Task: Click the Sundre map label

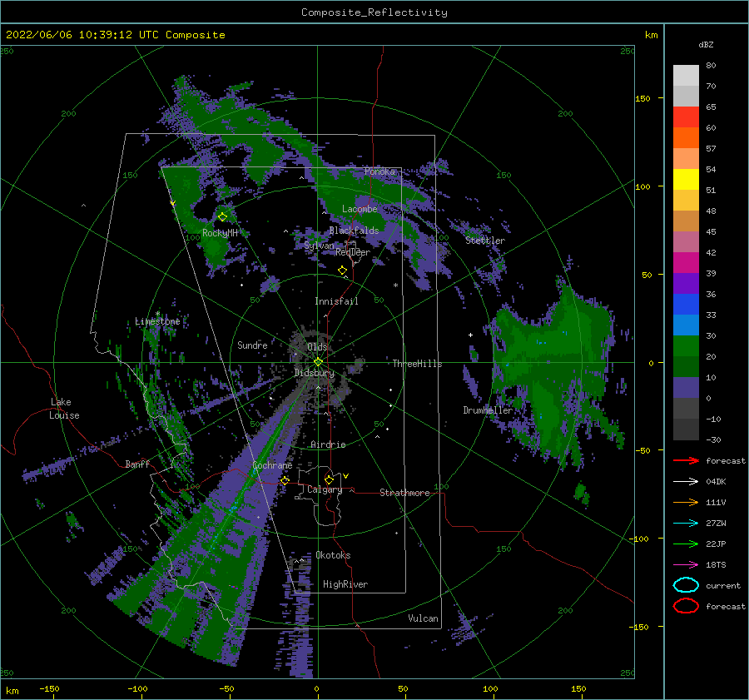Action: [x=252, y=345]
